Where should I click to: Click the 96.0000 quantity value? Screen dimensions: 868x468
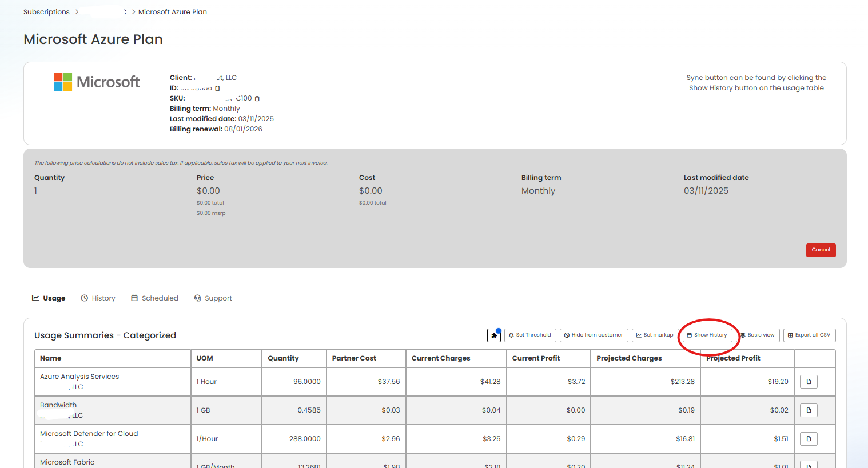[307, 382]
